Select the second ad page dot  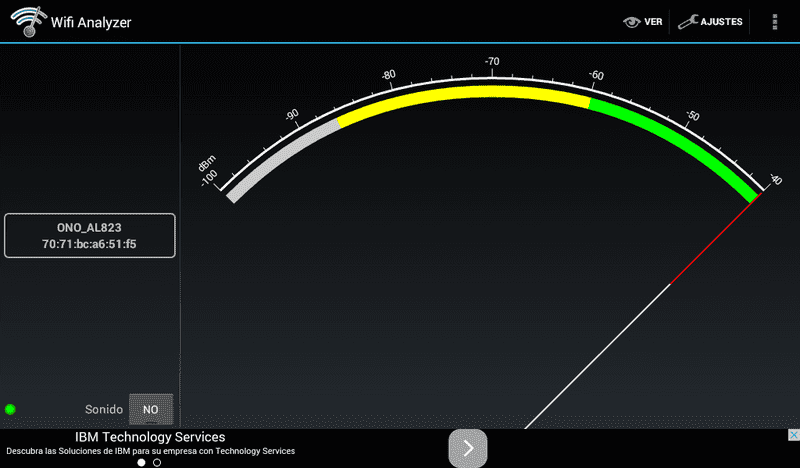pyautogui.click(x=157, y=462)
